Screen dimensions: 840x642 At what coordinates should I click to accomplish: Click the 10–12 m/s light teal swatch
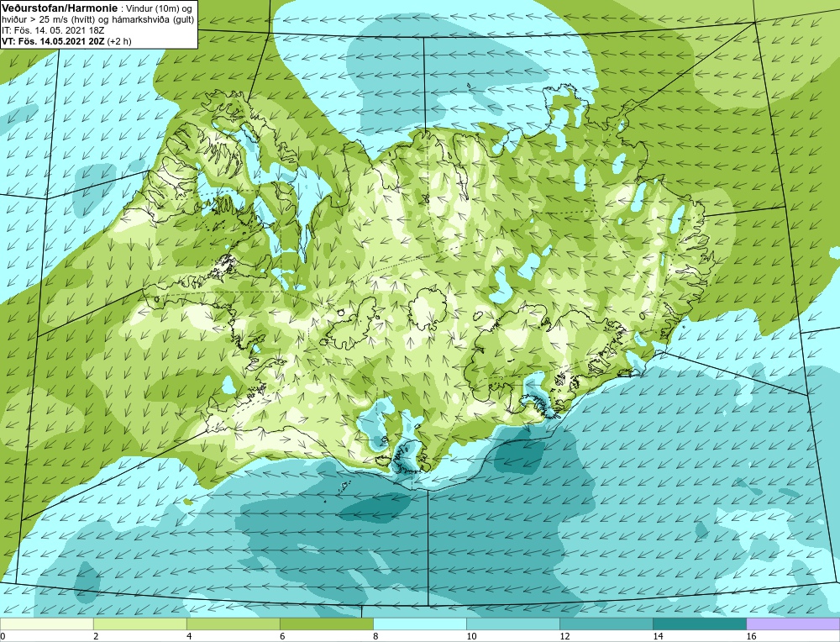[x=512, y=624]
